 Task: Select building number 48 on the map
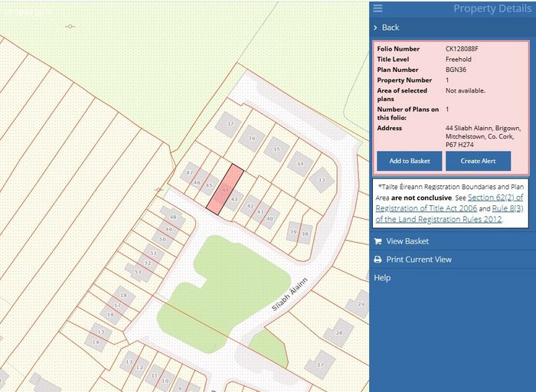tap(172, 217)
